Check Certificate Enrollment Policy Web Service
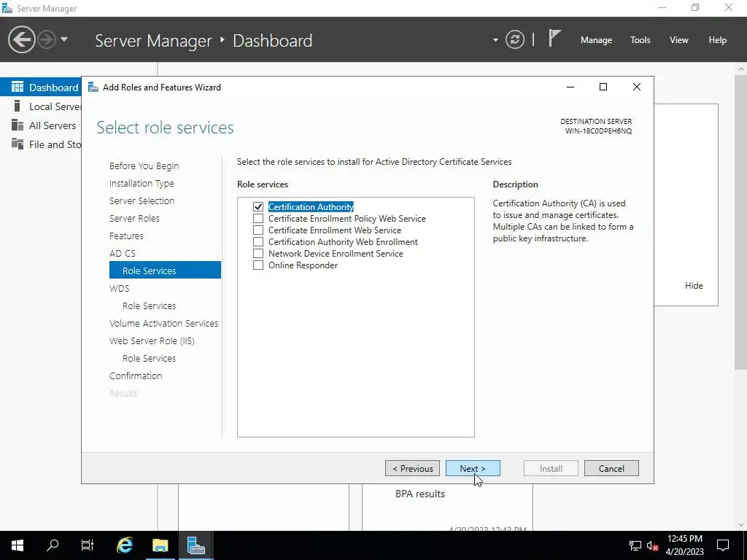747x560 pixels. [258, 219]
